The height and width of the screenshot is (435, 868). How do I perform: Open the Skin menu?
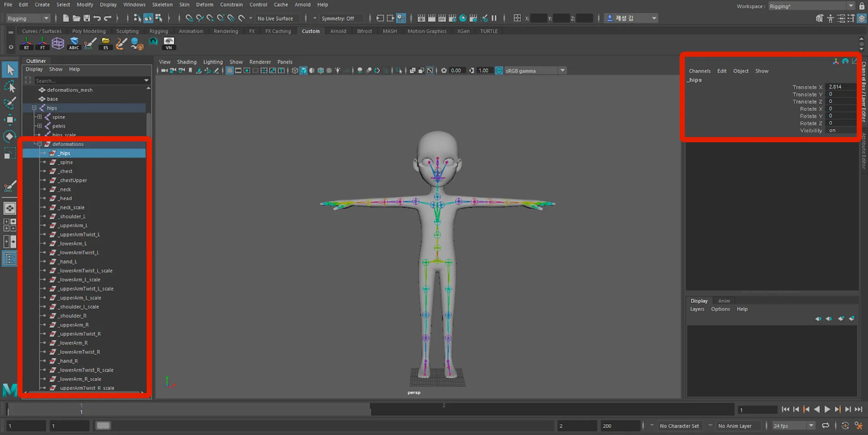184,5
